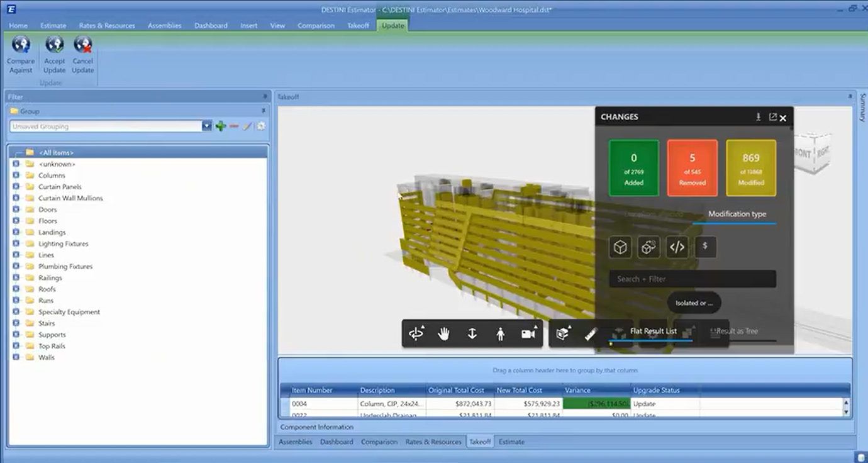Activate the first-person walk tool

pyautogui.click(x=500, y=334)
